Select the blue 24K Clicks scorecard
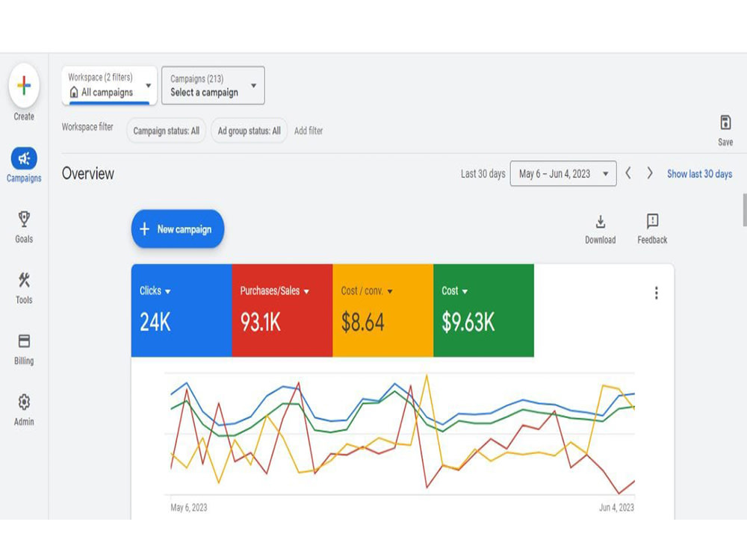This screenshot has width=747, height=560. [x=182, y=310]
